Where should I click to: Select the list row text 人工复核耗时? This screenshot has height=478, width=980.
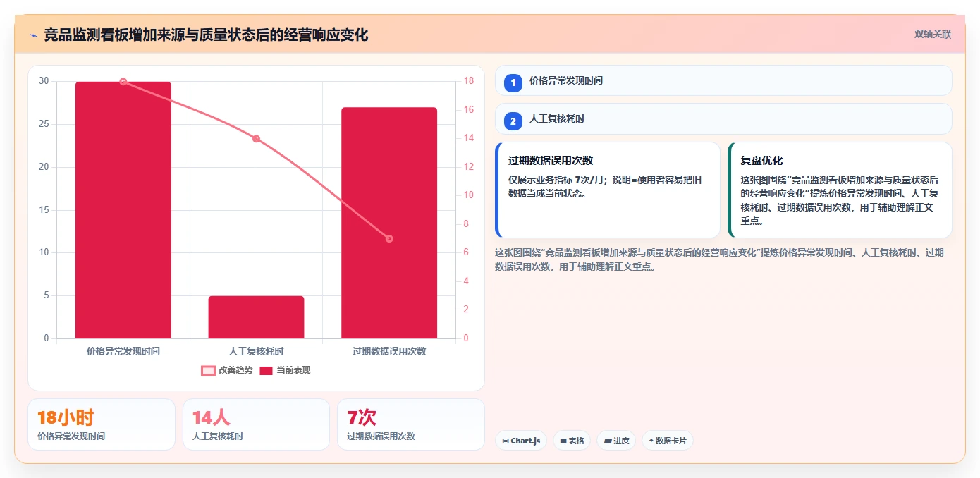(x=557, y=118)
